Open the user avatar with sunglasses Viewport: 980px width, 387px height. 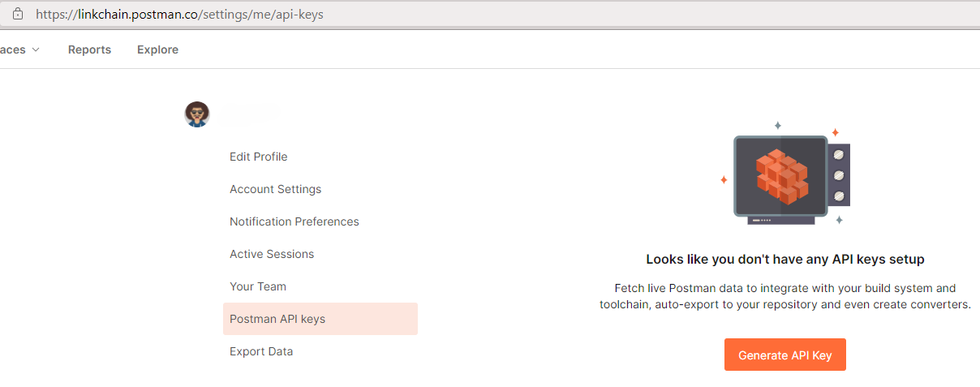click(197, 114)
